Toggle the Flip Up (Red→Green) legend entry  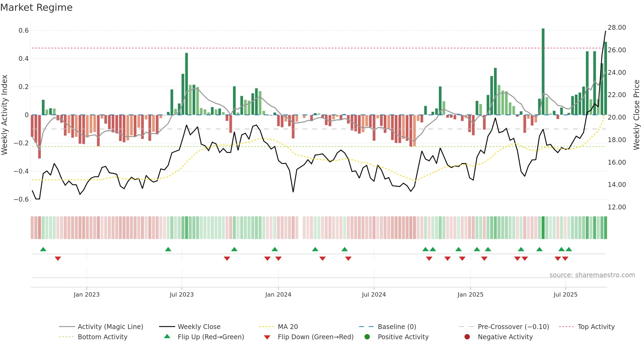(x=204, y=337)
